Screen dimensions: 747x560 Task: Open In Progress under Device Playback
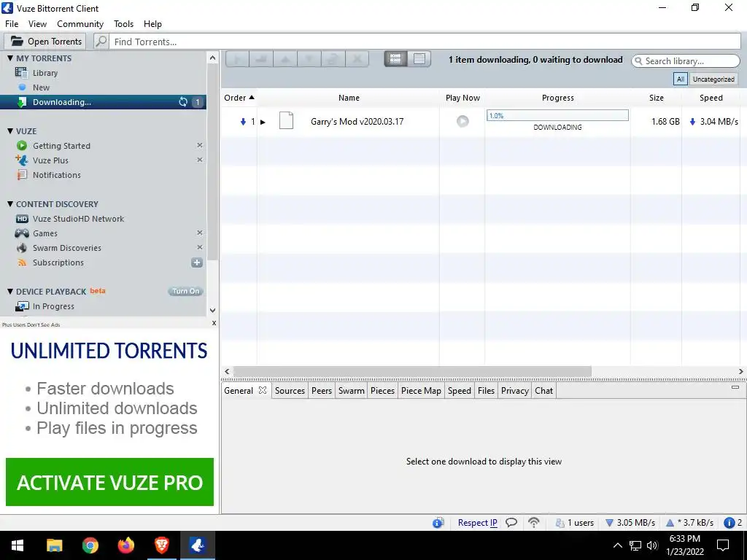coord(53,306)
